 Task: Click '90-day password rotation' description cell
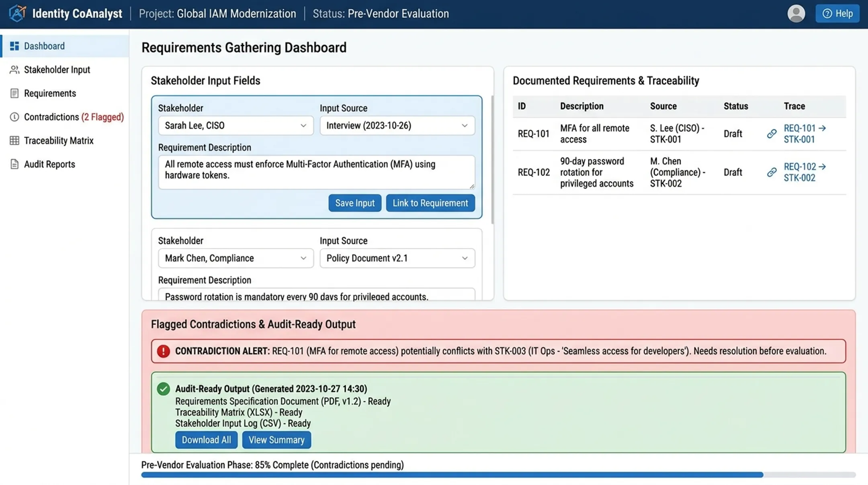(597, 172)
